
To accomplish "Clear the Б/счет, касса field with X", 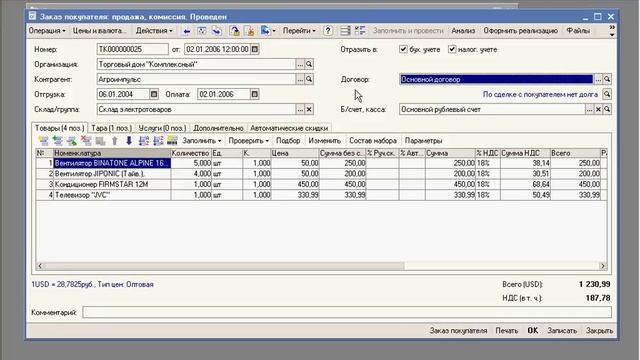I will [x=598, y=109].
